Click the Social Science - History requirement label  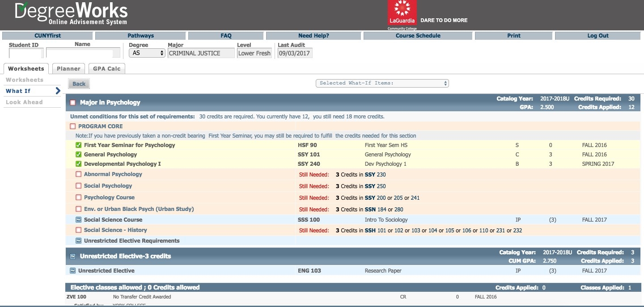pyautogui.click(x=115, y=230)
